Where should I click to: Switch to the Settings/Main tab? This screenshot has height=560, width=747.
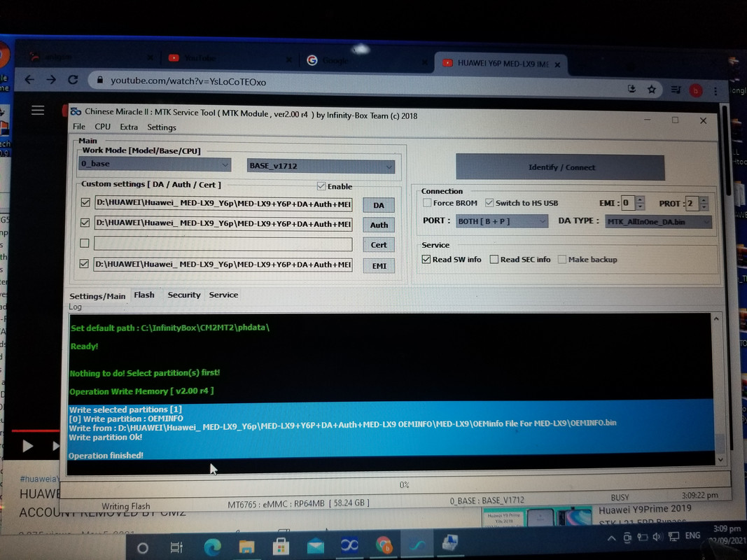click(97, 295)
